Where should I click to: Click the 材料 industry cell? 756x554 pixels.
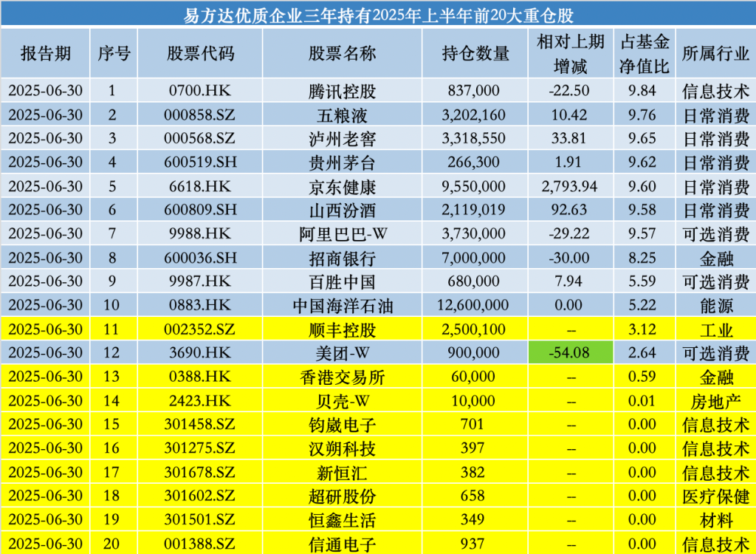(715, 520)
